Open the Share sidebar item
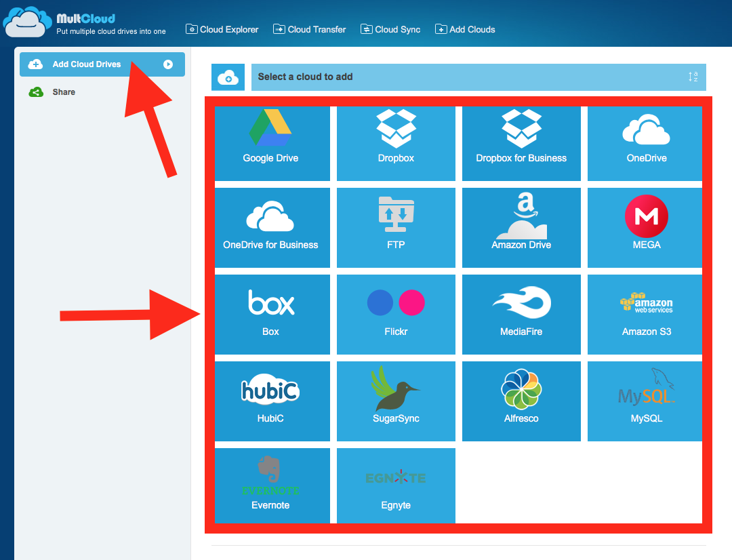This screenshot has height=560, width=732. (x=52, y=92)
